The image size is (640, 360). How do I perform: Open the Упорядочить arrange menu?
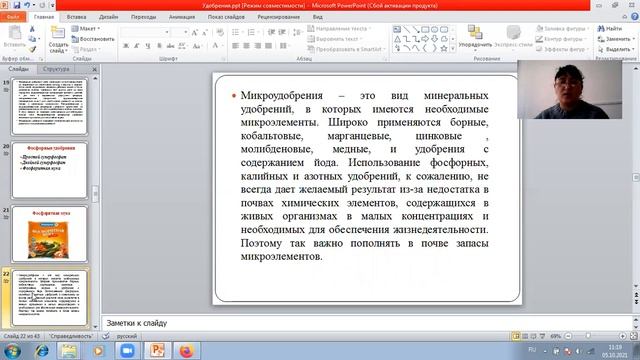coord(475,37)
